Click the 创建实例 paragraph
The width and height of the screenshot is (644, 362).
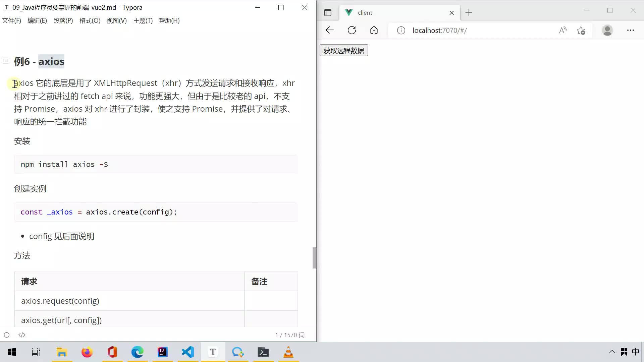click(30, 189)
